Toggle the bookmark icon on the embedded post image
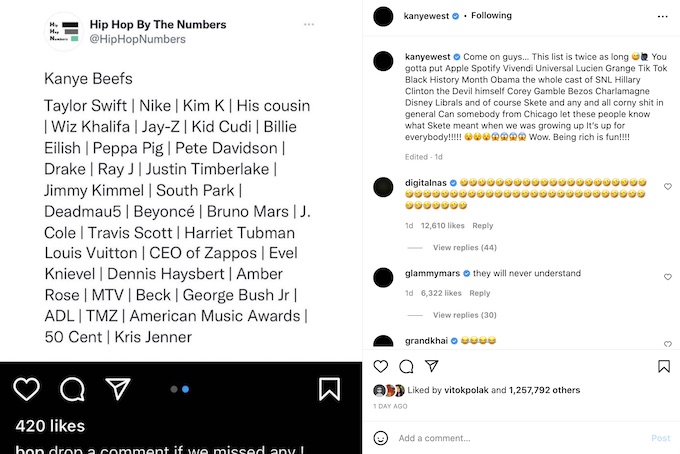Image resolution: width=680 pixels, height=454 pixels. click(x=329, y=389)
